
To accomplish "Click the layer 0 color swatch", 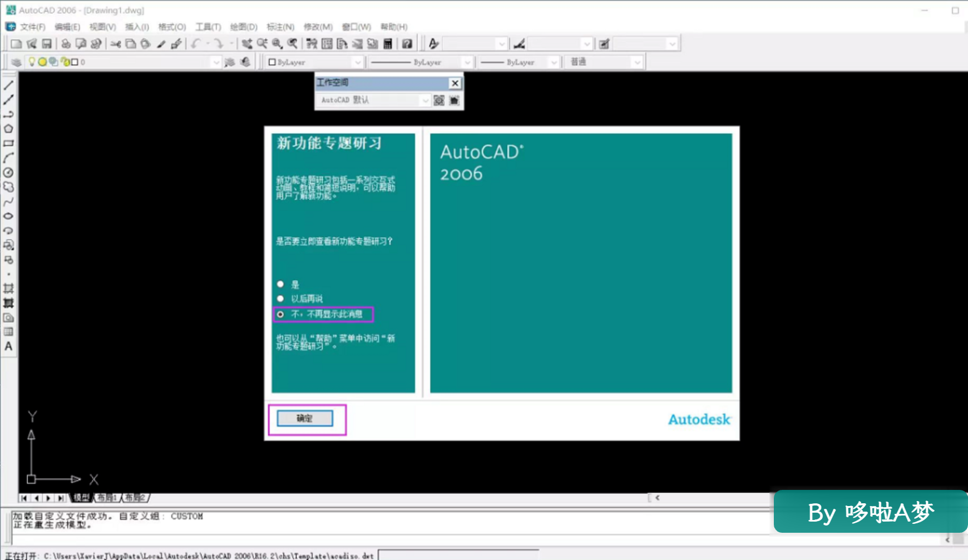I will (75, 62).
